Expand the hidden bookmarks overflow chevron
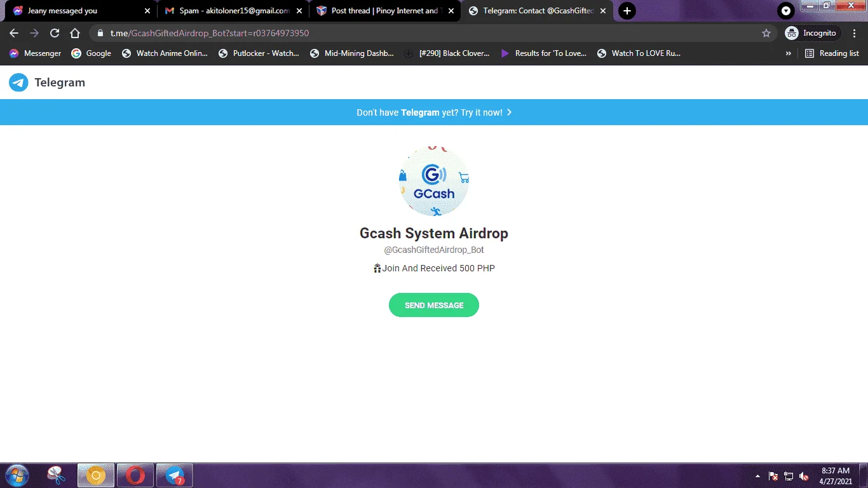Image resolution: width=868 pixels, height=488 pixels. click(789, 53)
